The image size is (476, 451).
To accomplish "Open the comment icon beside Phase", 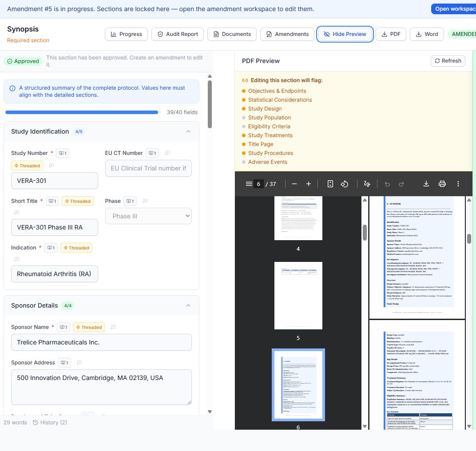I will [x=145, y=201].
